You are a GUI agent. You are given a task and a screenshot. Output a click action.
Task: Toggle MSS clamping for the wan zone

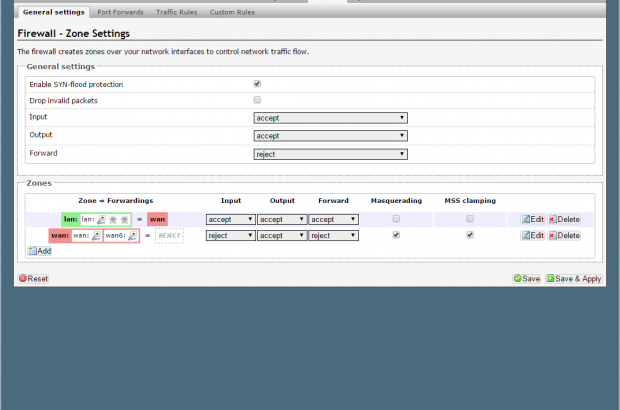[470, 235]
